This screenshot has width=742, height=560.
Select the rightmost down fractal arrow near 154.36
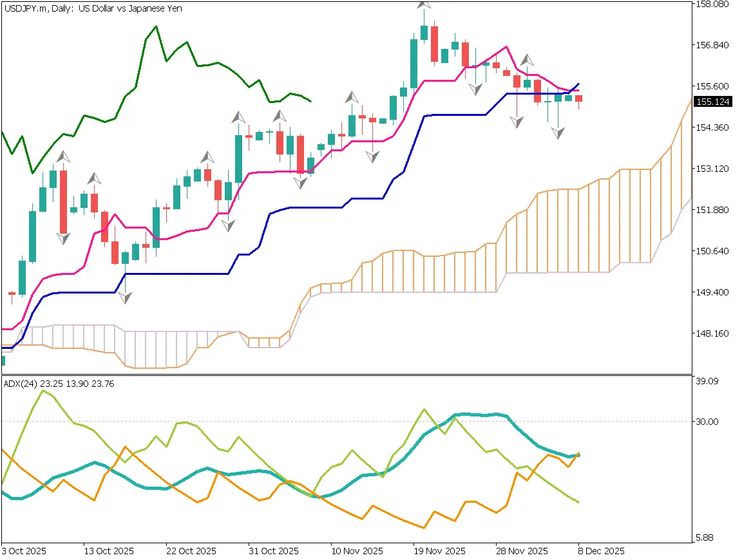(558, 133)
